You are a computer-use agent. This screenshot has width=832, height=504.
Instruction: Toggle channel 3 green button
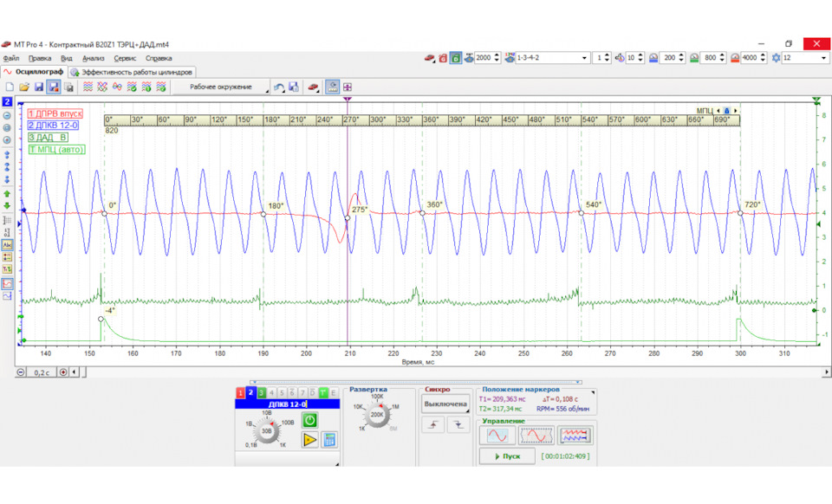click(262, 393)
